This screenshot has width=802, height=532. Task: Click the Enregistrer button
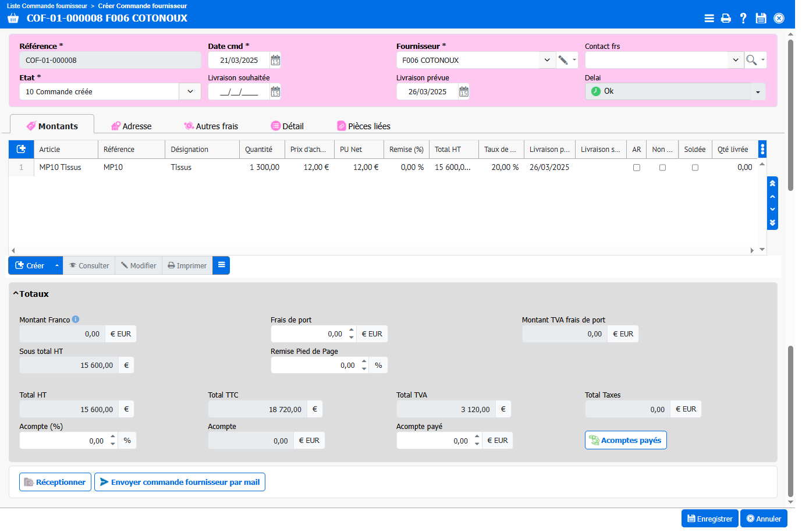coord(709,519)
